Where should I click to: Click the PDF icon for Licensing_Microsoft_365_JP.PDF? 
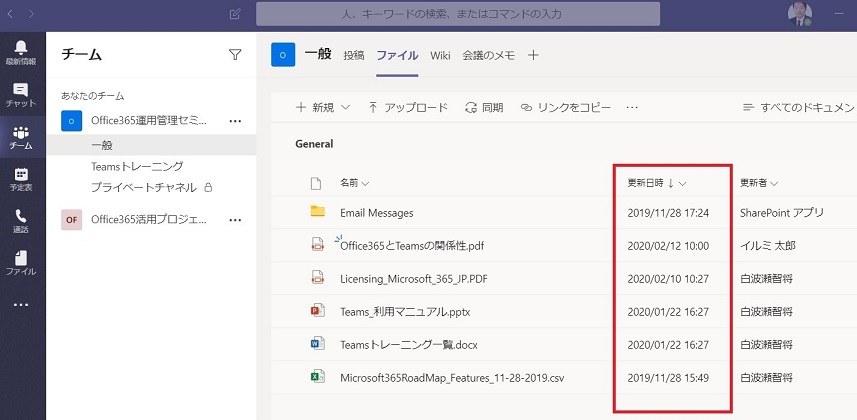318,278
